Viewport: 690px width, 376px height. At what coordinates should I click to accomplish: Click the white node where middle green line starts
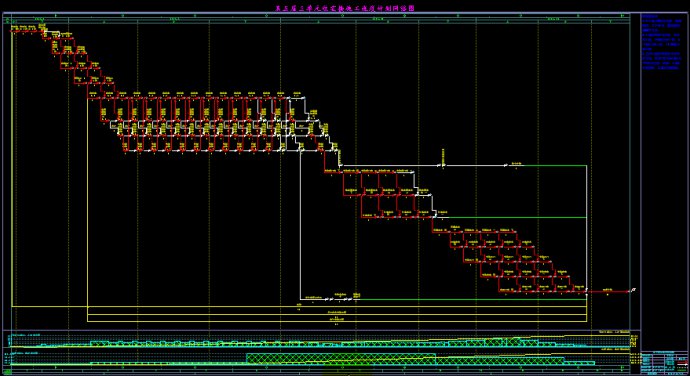tap(435, 217)
